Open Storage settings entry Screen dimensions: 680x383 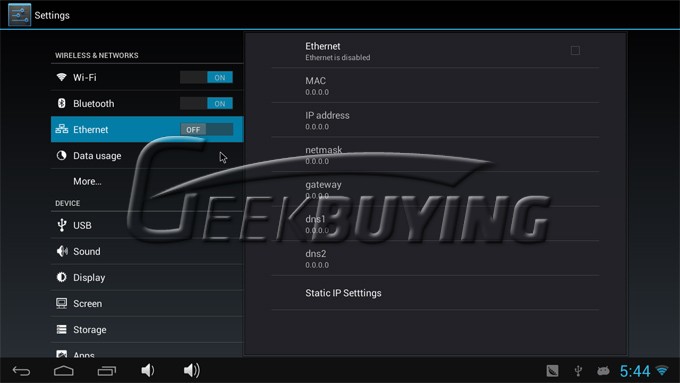(147, 330)
